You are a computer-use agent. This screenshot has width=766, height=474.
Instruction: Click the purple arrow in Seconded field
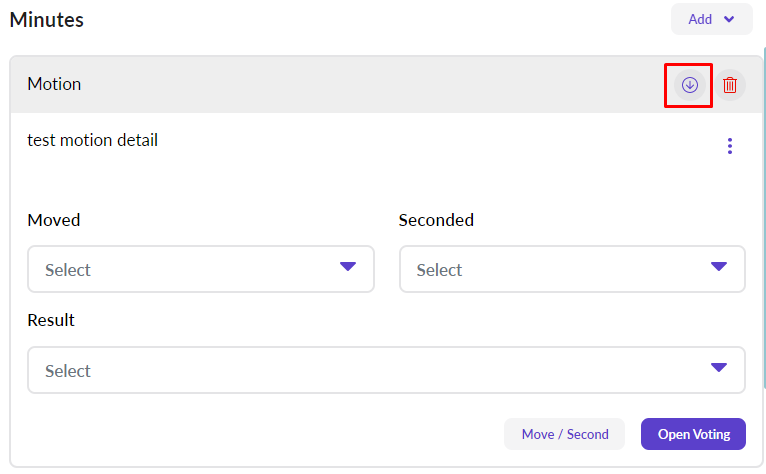718,266
